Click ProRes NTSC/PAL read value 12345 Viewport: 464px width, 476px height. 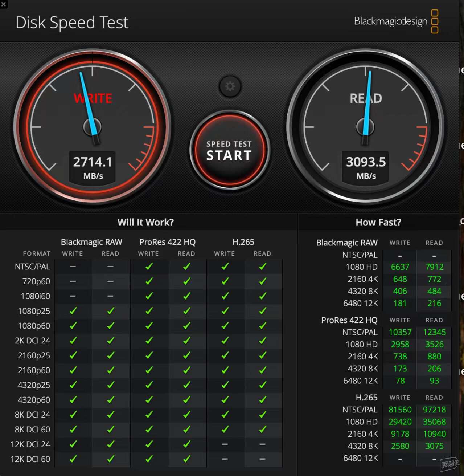[434, 332]
